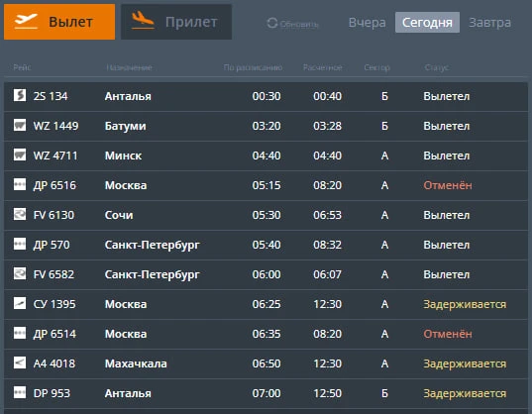Click the Расчетное column header
This screenshot has width=532, height=414.
322,67
